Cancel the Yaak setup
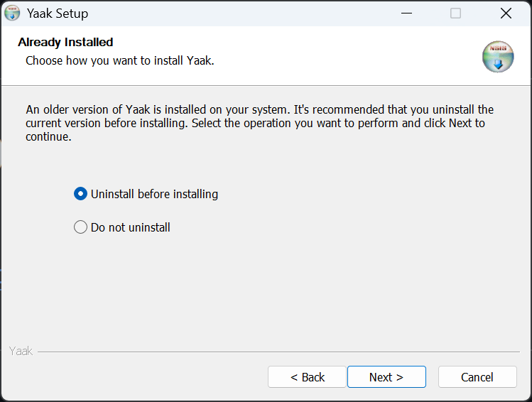 point(477,377)
